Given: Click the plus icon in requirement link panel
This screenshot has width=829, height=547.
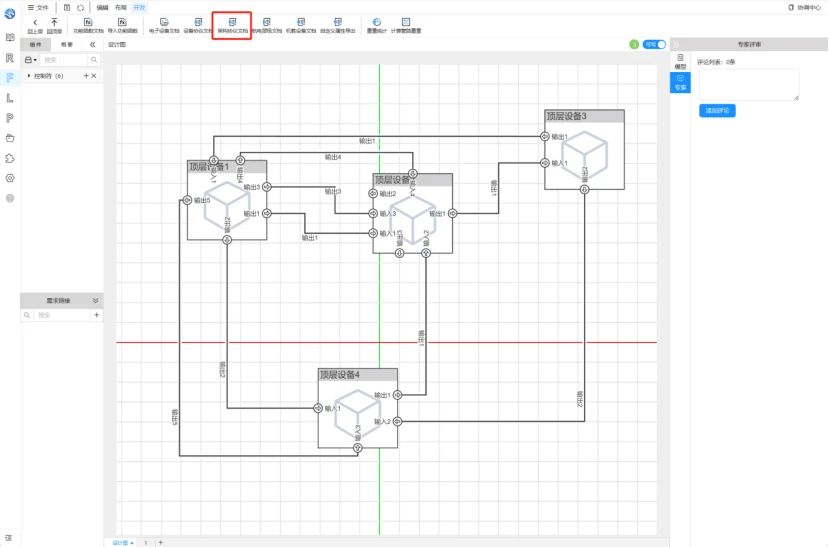Looking at the screenshot, I should [x=96, y=315].
